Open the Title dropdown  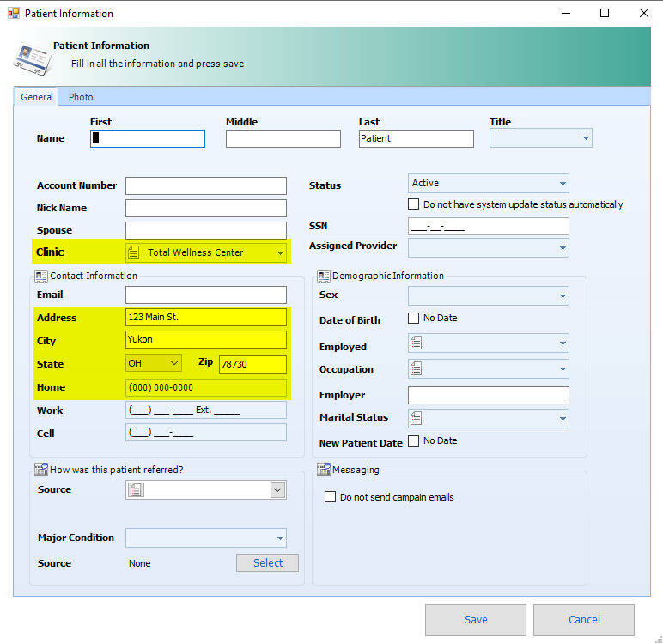click(x=541, y=138)
